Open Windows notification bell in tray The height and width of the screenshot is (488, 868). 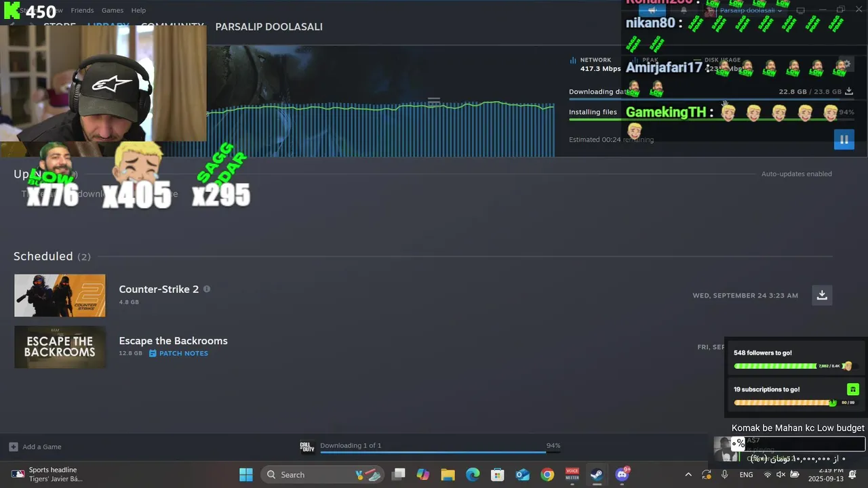tap(852, 474)
